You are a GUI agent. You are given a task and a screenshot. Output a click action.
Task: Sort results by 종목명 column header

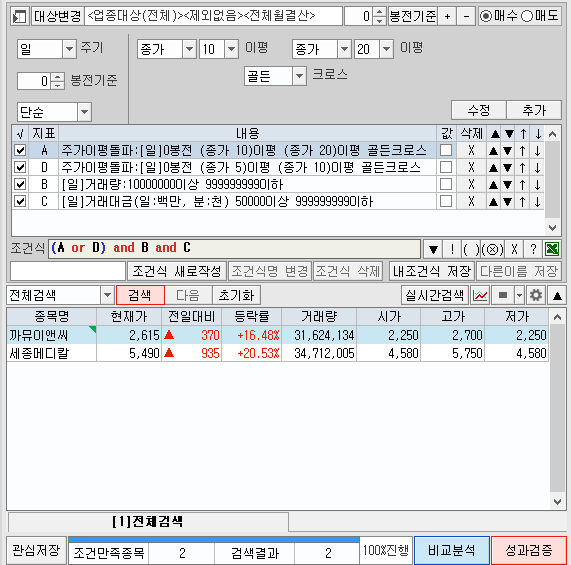[x=51, y=316]
